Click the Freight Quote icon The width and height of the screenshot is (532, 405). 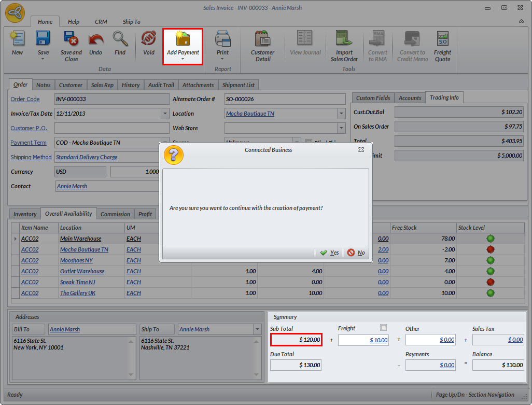coord(442,39)
